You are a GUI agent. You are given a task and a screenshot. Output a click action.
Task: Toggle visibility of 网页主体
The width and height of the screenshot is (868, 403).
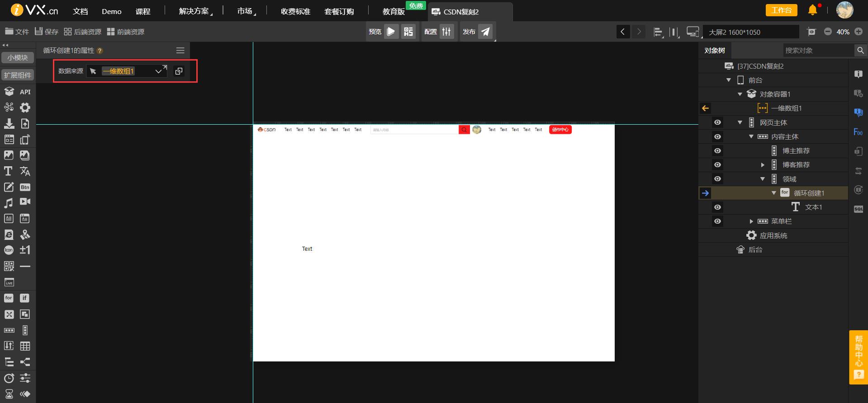(717, 122)
